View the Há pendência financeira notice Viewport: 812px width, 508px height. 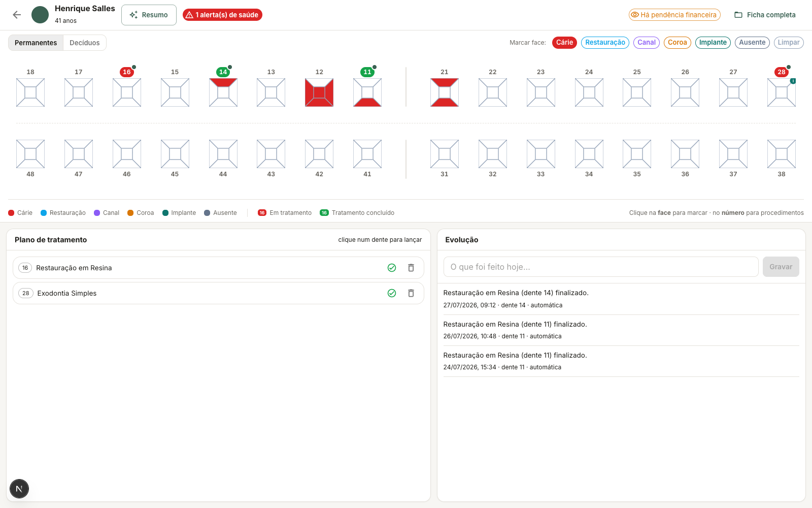click(x=674, y=15)
